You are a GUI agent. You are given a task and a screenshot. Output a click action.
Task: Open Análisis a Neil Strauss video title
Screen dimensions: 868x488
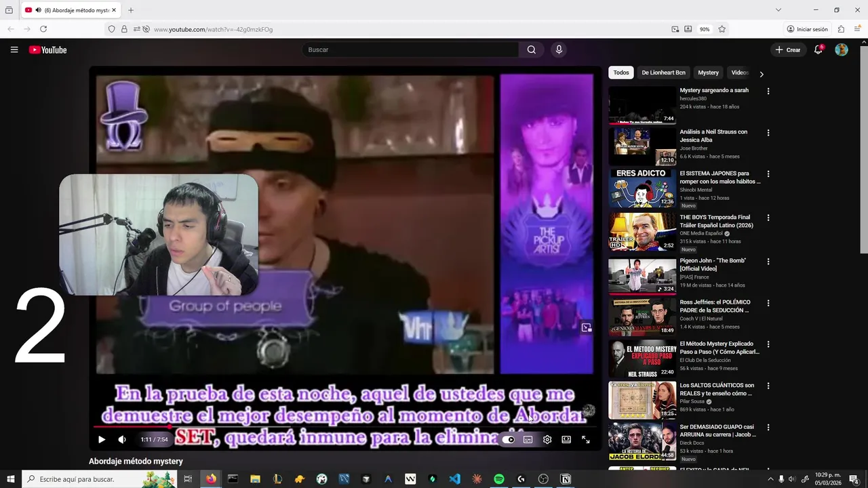click(x=713, y=136)
